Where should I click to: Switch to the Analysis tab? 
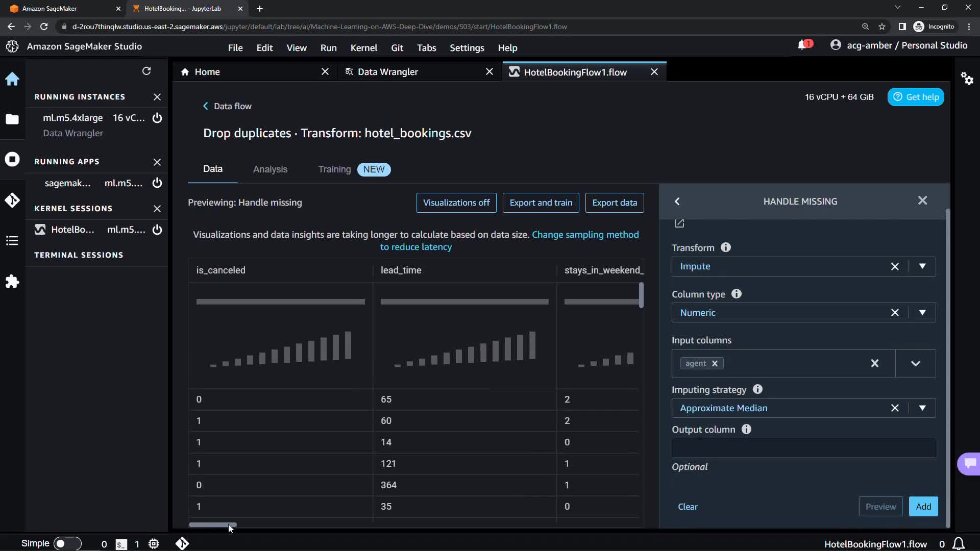click(270, 169)
